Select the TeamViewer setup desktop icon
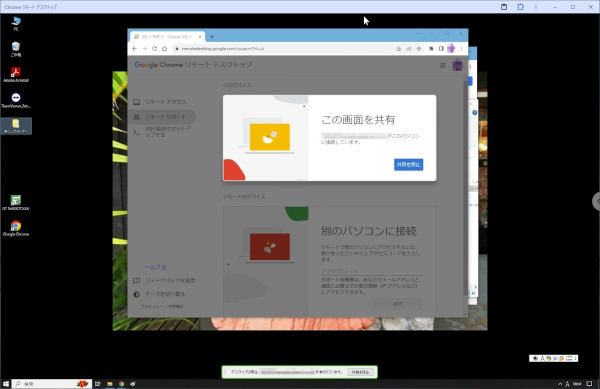The height and width of the screenshot is (389, 600). (16, 100)
